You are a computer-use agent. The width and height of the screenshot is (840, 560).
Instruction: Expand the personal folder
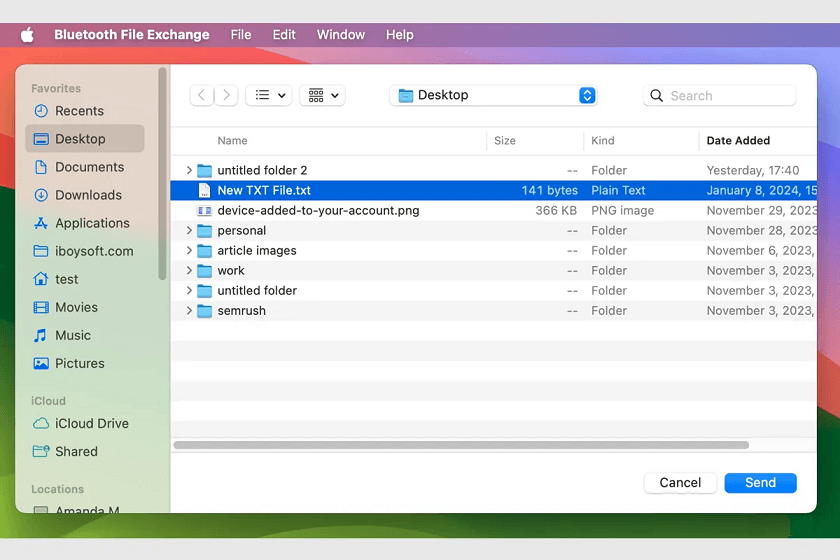[x=189, y=230]
